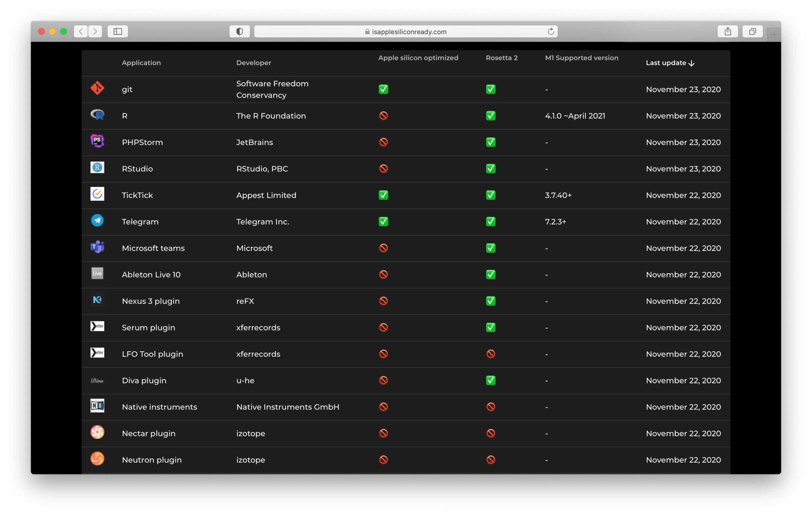This screenshot has height=515, width=812.
Task: Go back with the browser back arrow
Action: (81, 31)
